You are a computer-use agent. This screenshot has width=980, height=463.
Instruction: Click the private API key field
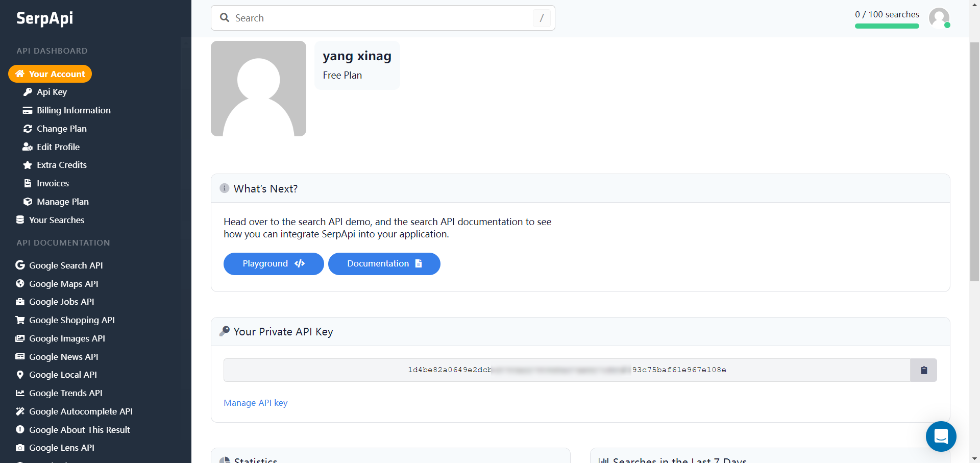pyautogui.click(x=567, y=370)
